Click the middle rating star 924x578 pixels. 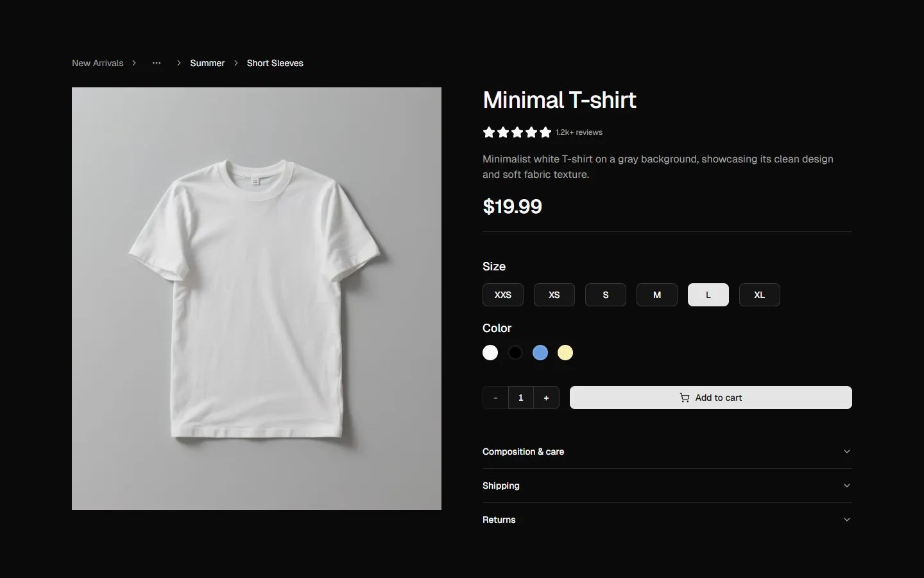(517, 132)
